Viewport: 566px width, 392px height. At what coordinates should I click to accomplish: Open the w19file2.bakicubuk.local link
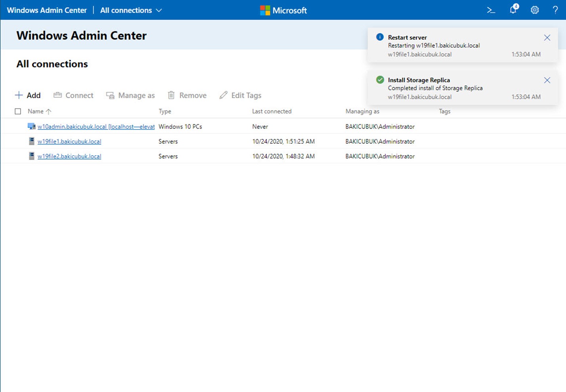(x=69, y=156)
